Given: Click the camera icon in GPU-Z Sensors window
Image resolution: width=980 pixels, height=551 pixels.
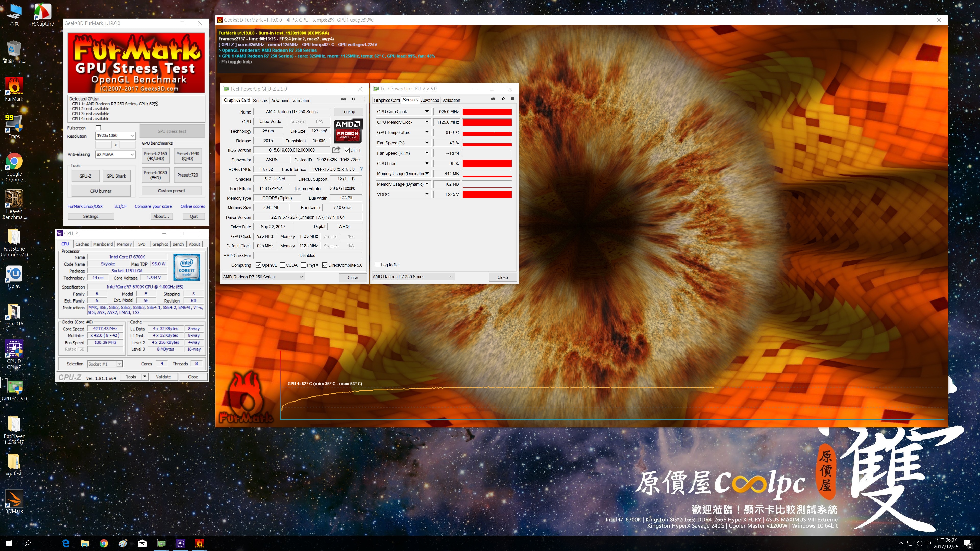Looking at the screenshot, I should click(x=493, y=98).
